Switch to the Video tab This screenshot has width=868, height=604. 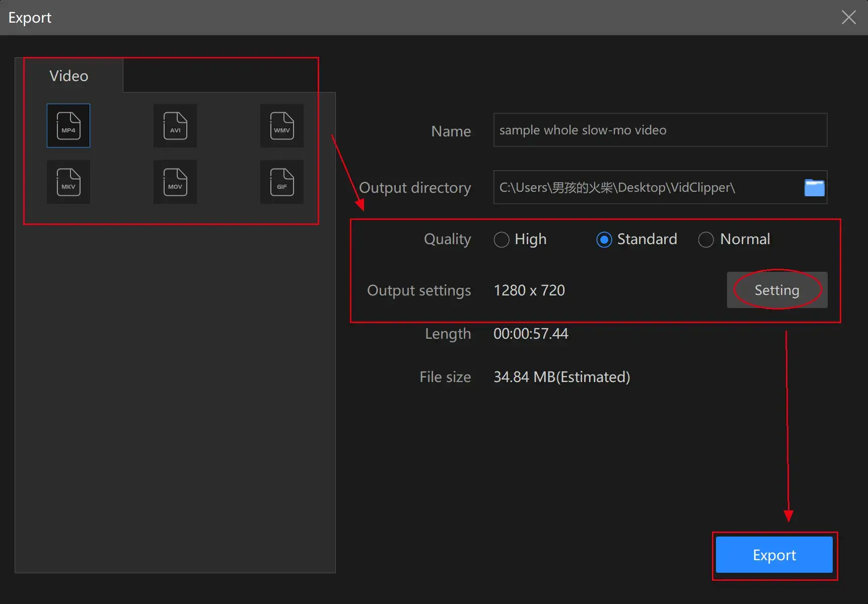[x=69, y=75]
